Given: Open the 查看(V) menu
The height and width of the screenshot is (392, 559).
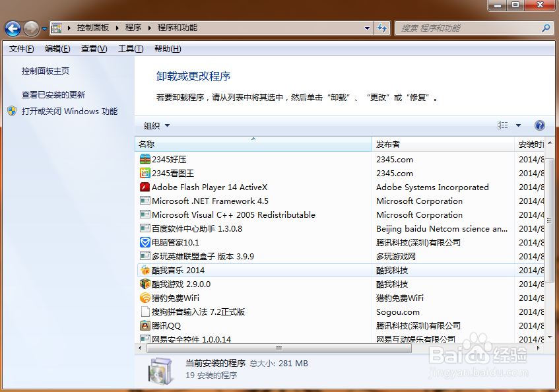Looking at the screenshot, I should (x=94, y=49).
